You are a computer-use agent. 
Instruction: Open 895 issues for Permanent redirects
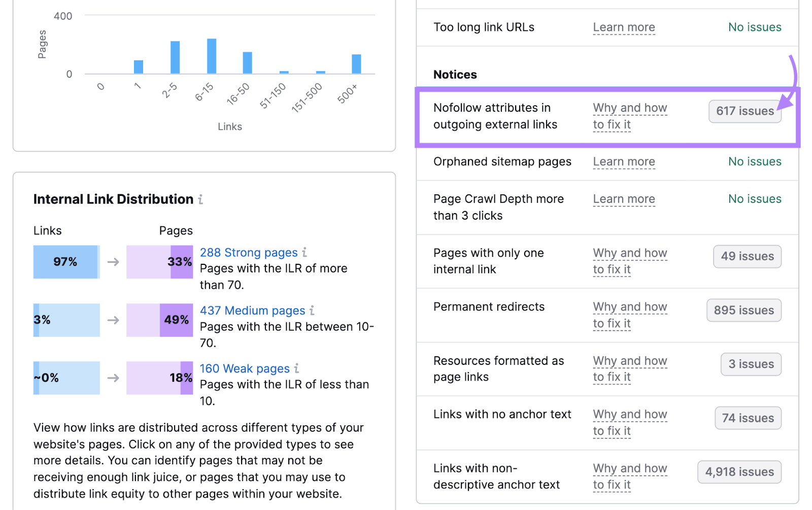(x=743, y=310)
